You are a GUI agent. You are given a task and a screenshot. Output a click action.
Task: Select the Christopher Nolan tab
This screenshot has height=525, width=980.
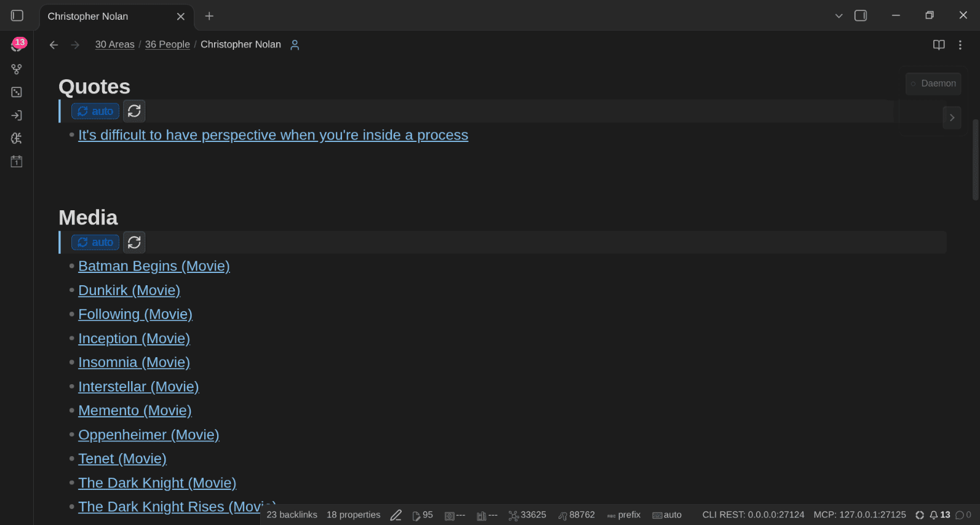[x=117, y=17]
